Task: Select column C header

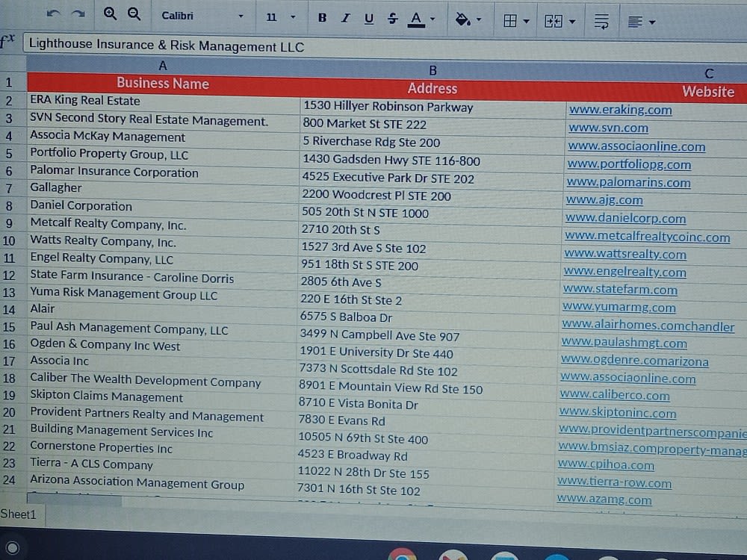Action: [709, 73]
